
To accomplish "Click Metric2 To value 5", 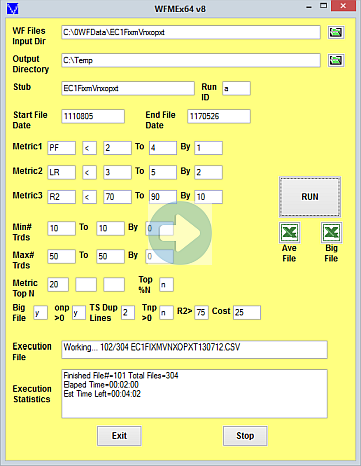I will click(x=163, y=172).
